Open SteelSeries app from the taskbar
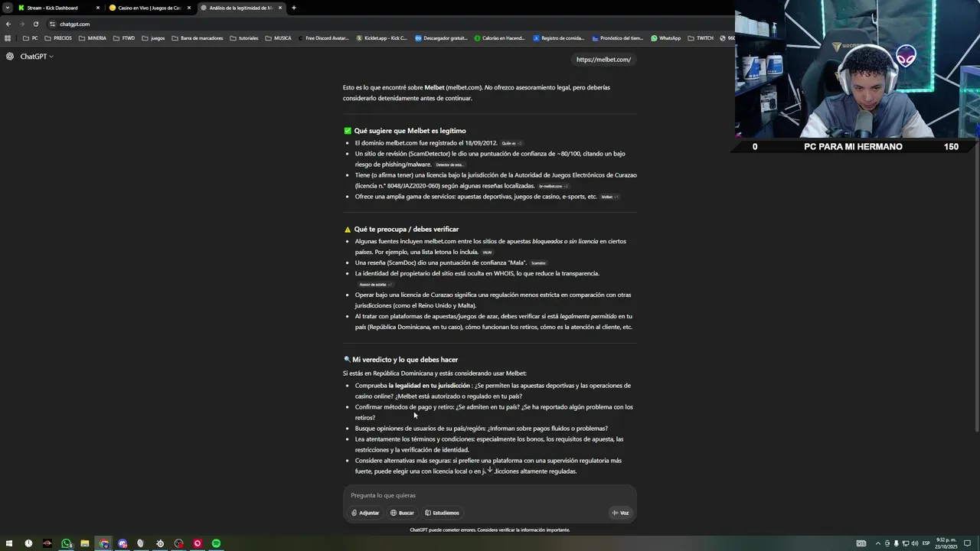Screen dimensions: 980x551 (x=160, y=543)
